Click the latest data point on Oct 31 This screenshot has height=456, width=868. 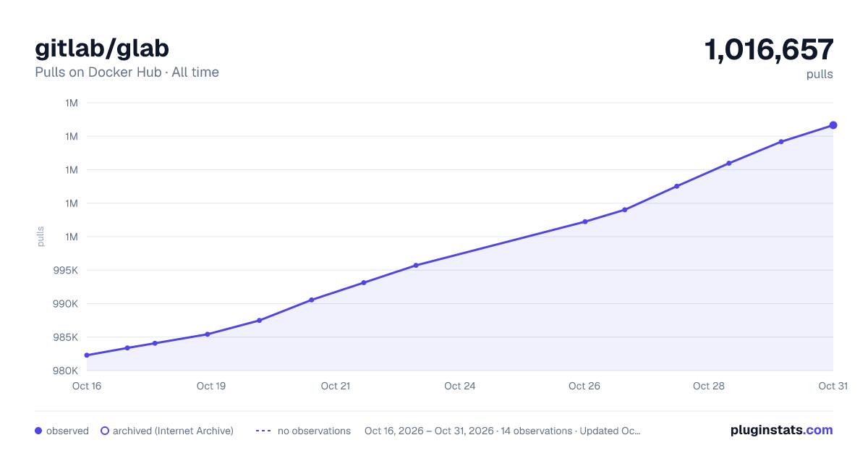833,125
